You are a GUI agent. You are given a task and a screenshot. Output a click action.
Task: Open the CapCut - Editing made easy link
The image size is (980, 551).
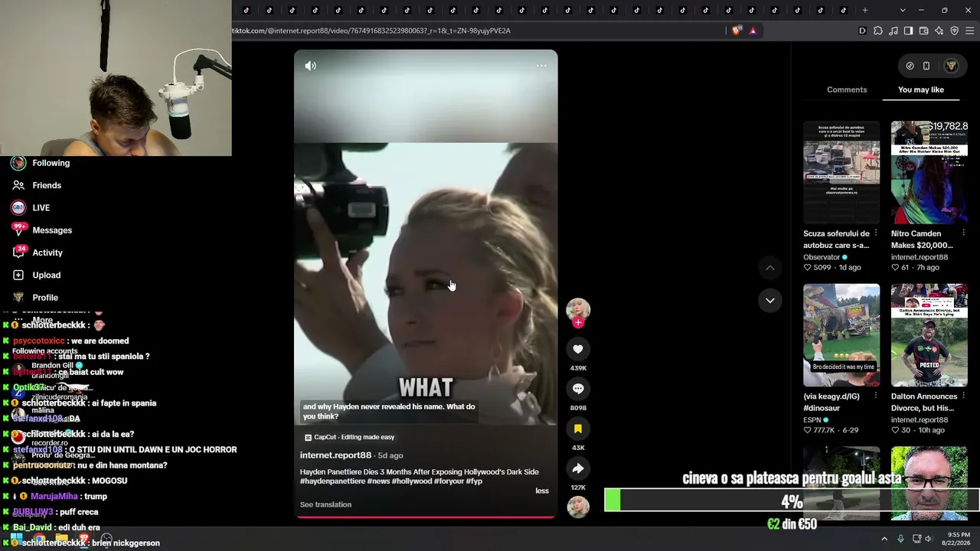tap(349, 437)
